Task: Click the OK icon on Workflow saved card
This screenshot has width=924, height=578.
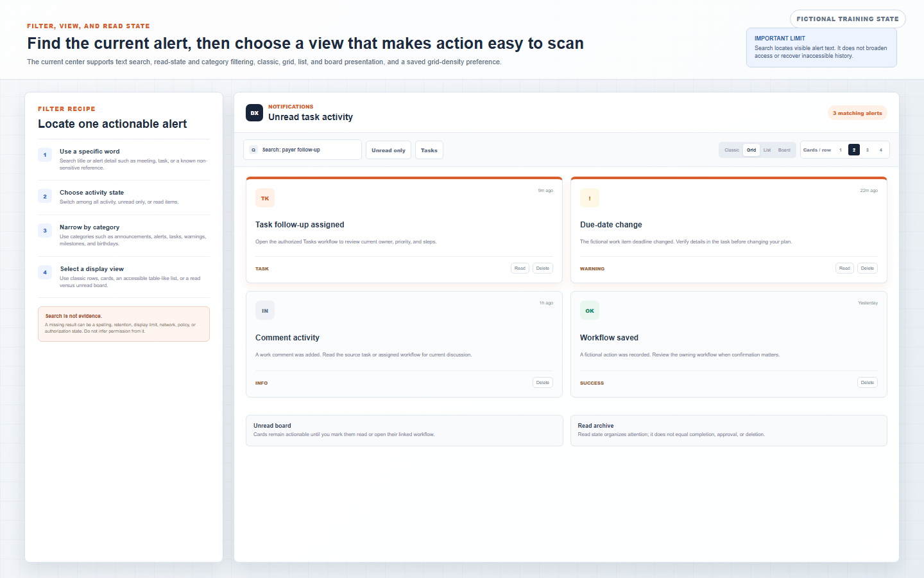Action: [x=590, y=311]
